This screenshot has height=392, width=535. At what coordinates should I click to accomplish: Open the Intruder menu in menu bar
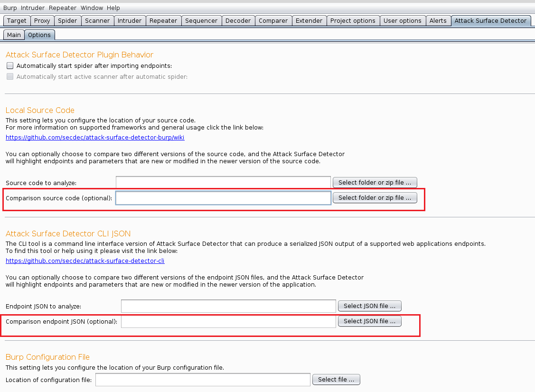click(x=32, y=8)
